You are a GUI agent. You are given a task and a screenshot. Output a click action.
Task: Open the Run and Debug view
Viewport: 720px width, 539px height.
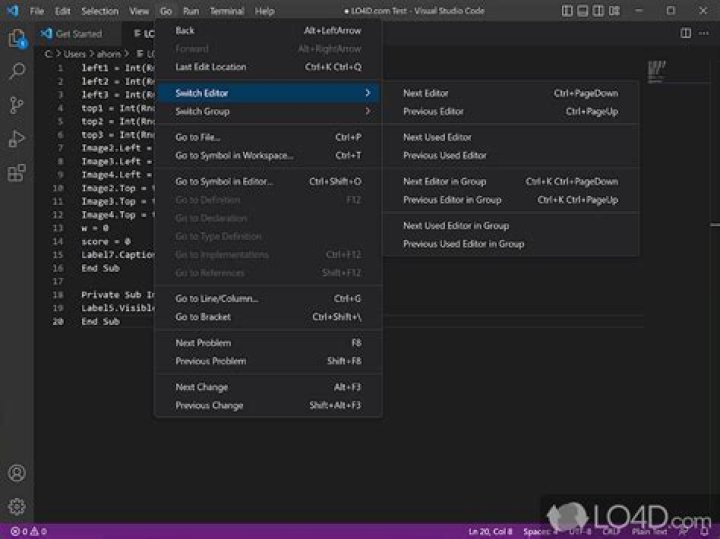tap(17, 139)
